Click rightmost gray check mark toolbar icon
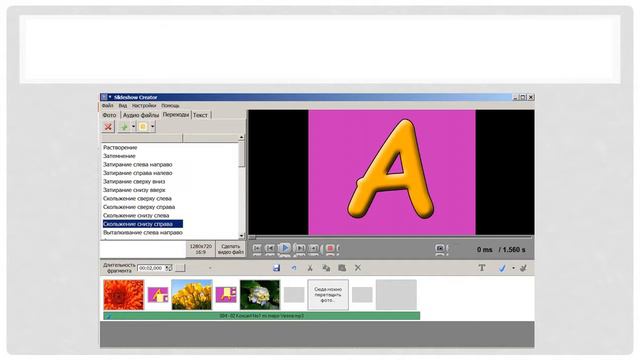This screenshot has height=360, width=640. click(524, 268)
